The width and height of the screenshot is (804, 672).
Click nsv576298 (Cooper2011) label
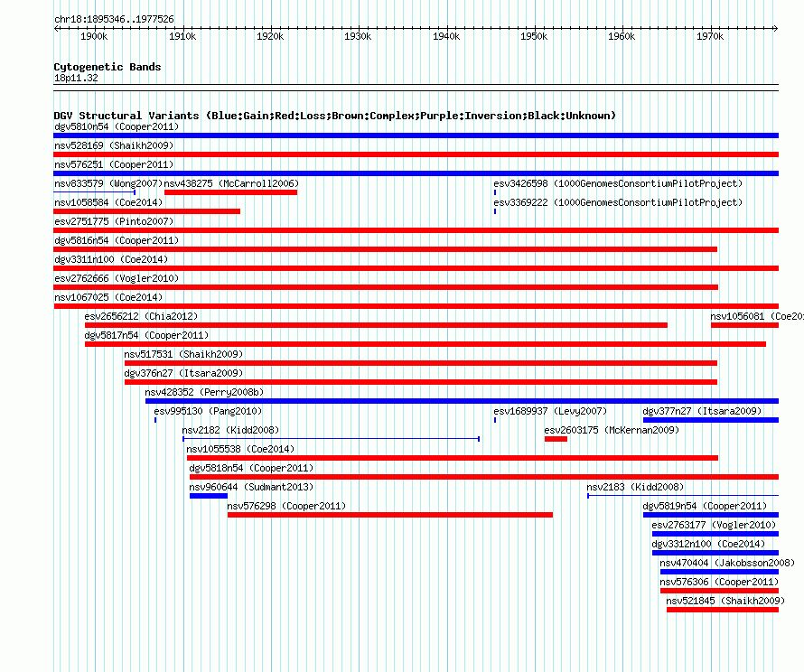[x=286, y=506]
